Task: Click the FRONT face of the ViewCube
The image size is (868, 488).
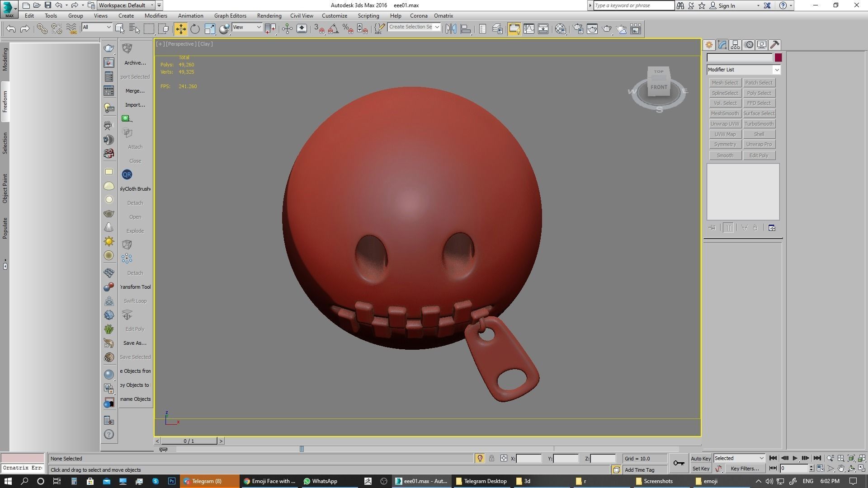Action: click(x=659, y=87)
